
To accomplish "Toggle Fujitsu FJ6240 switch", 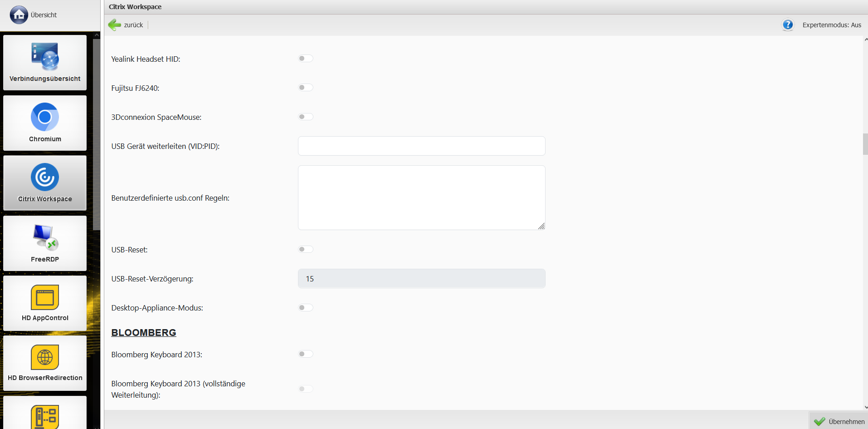I will (306, 88).
